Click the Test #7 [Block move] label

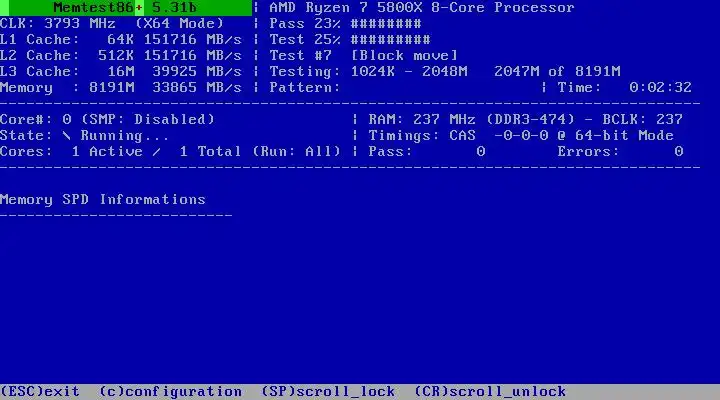tap(364, 56)
